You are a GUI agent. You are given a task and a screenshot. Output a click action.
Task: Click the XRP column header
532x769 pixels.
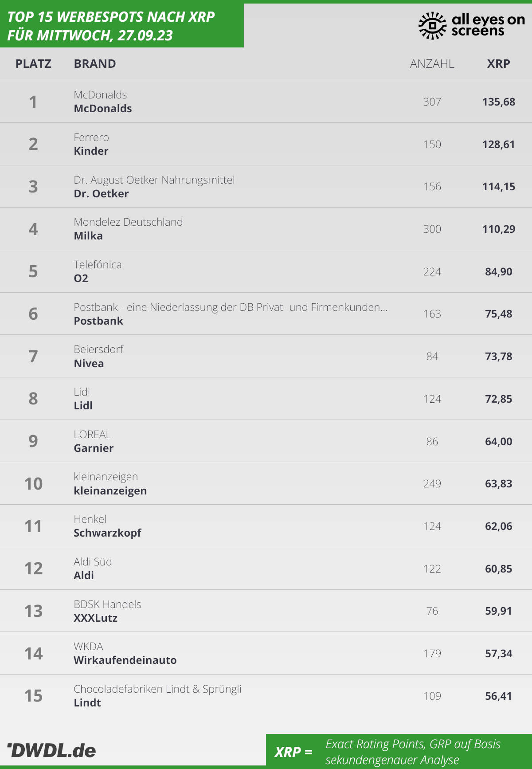(498, 64)
